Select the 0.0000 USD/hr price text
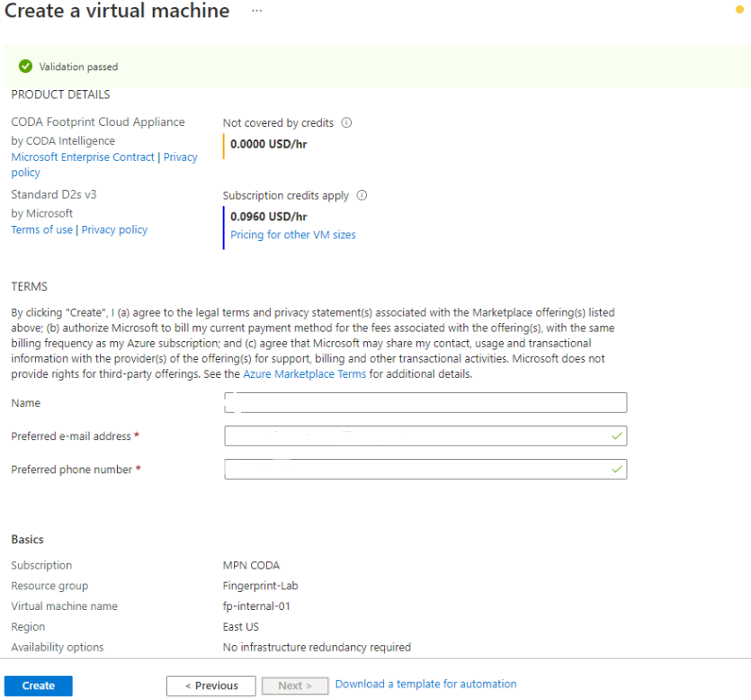The image size is (751, 700). pos(269,144)
